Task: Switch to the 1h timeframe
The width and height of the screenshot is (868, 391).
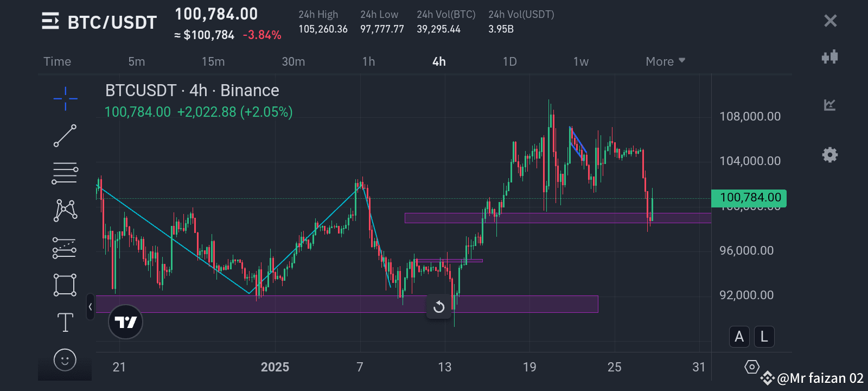Action: click(369, 61)
